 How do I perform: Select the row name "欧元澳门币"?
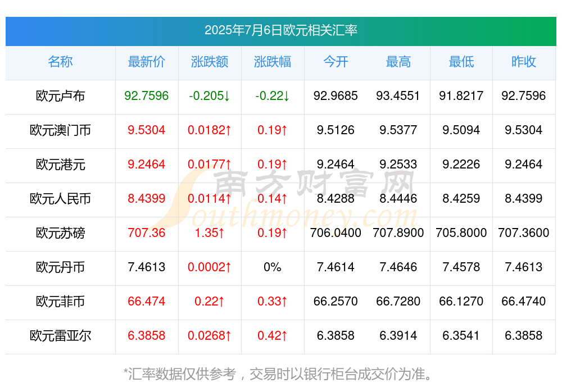coord(60,130)
